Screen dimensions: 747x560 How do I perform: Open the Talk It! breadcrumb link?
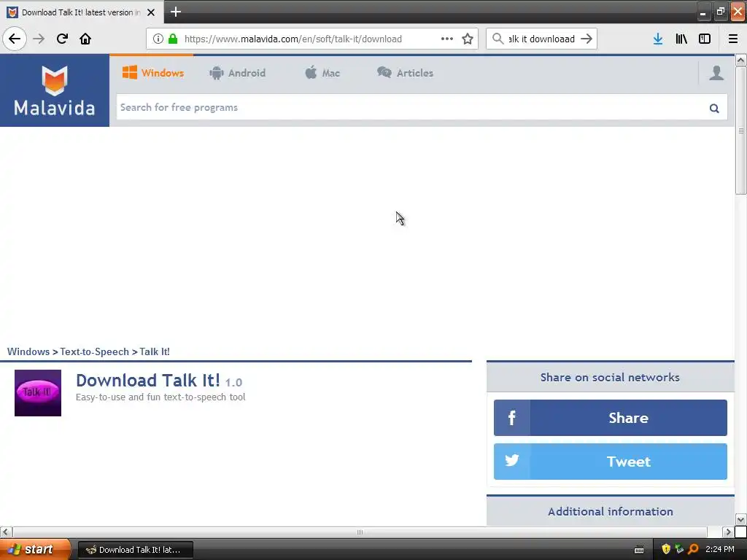click(155, 351)
